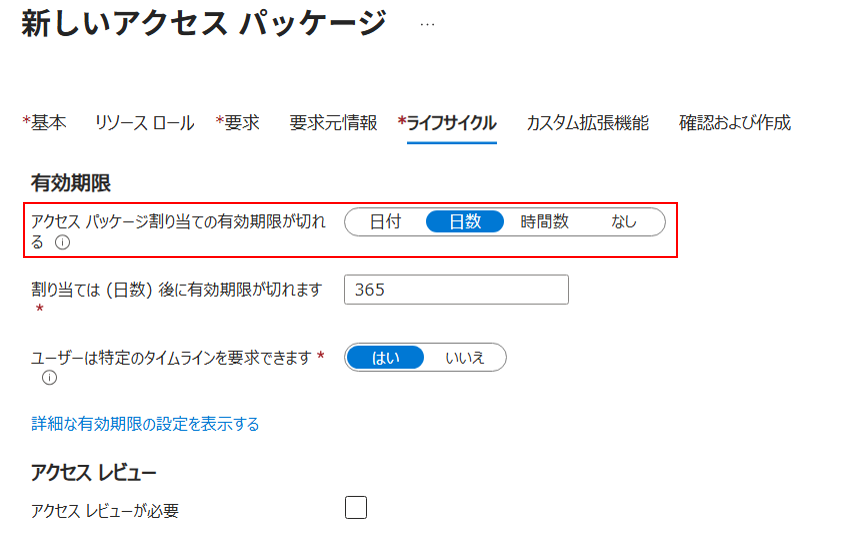Choose 時間数 expiration option
Image resolution: width=867 pixels, height=557 pixels.
545,222
